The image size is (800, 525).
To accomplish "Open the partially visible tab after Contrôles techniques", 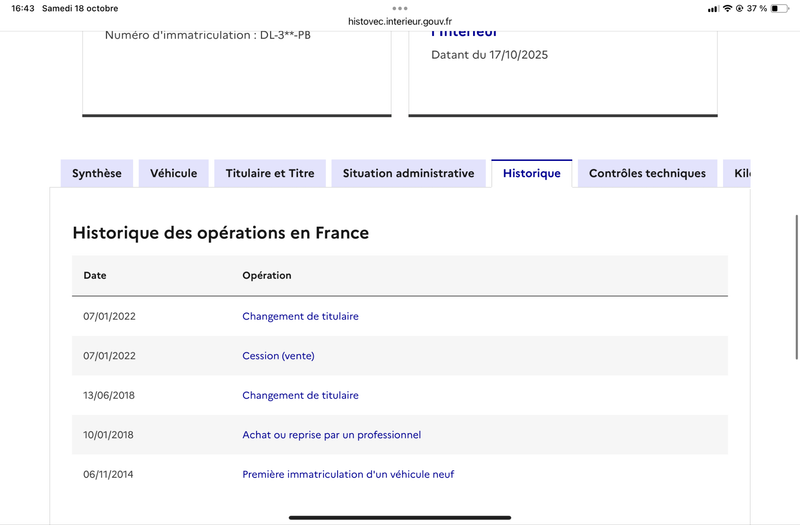I will tap(738, 173).
